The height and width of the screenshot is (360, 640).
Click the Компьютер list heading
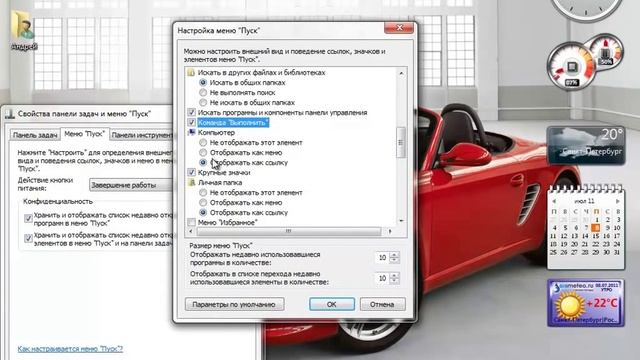216,133
